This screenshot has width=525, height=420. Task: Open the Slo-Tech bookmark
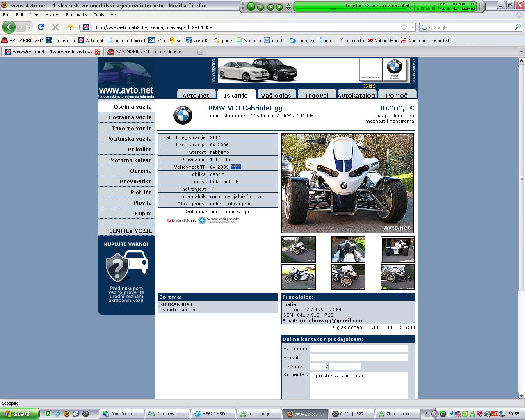pos(249,41)
